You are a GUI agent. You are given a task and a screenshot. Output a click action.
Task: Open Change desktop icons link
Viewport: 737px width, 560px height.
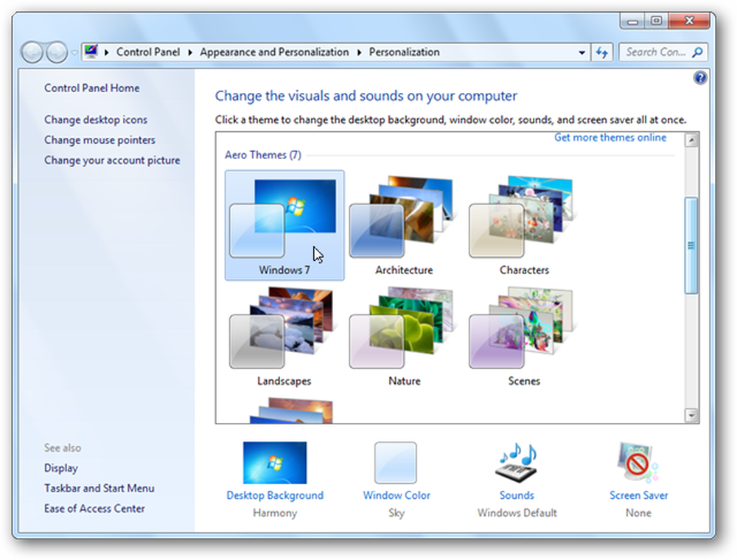96,120
